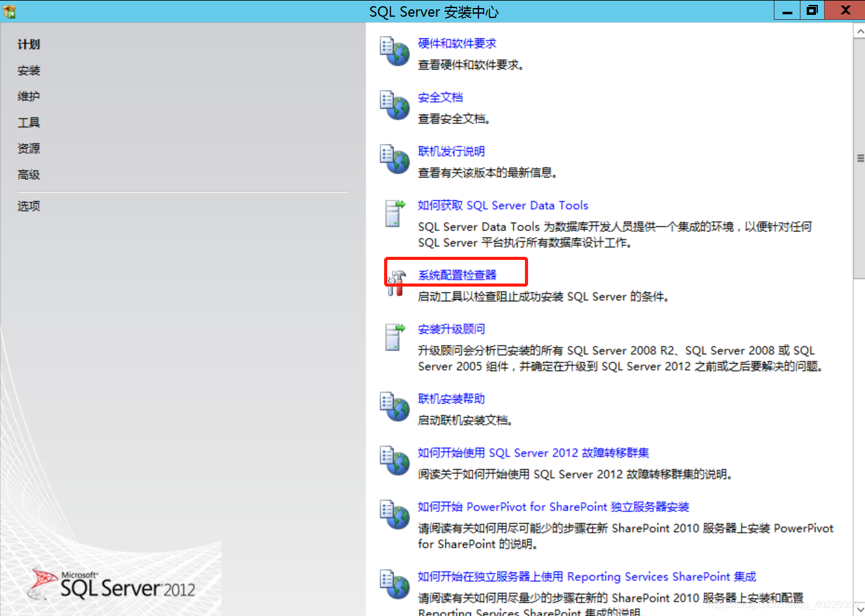Click the server arrow icon beside SQL Server Data Tools
The image size is (865, 616).
click(395, 213)
